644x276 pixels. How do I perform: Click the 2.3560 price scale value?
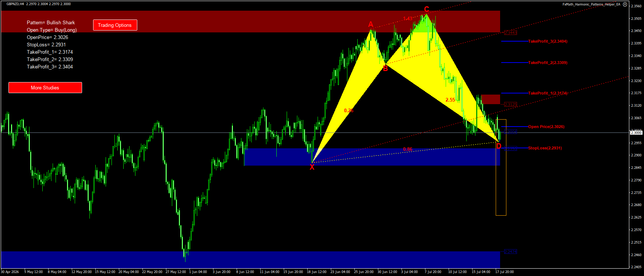pyautogui.click(x=636, y=6)
